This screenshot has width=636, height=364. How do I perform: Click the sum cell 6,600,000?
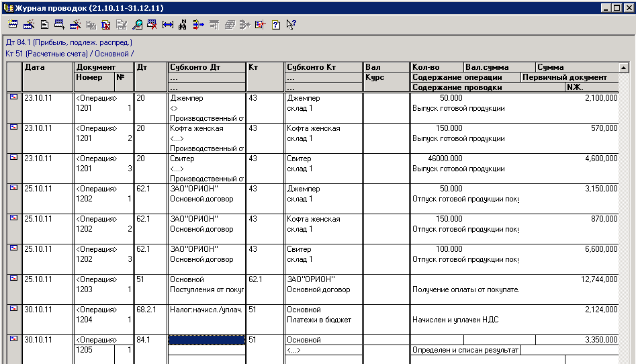[601, 249]
